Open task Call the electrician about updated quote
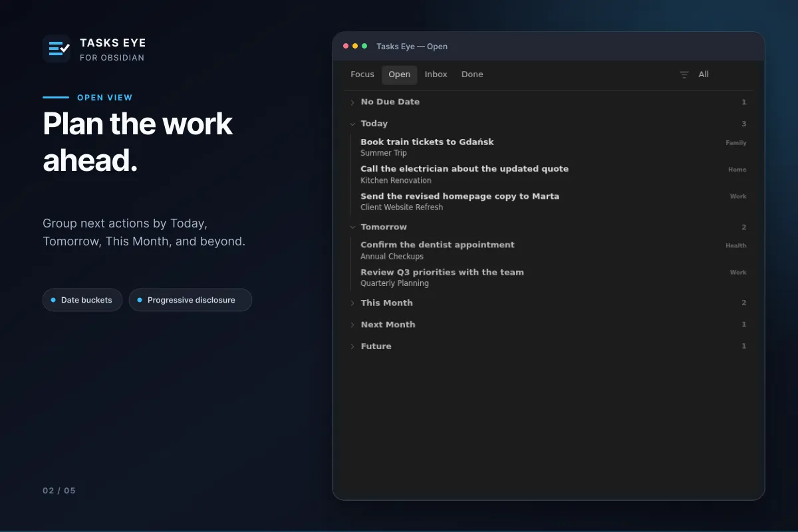The image size is (798, 532). point(464,169)
